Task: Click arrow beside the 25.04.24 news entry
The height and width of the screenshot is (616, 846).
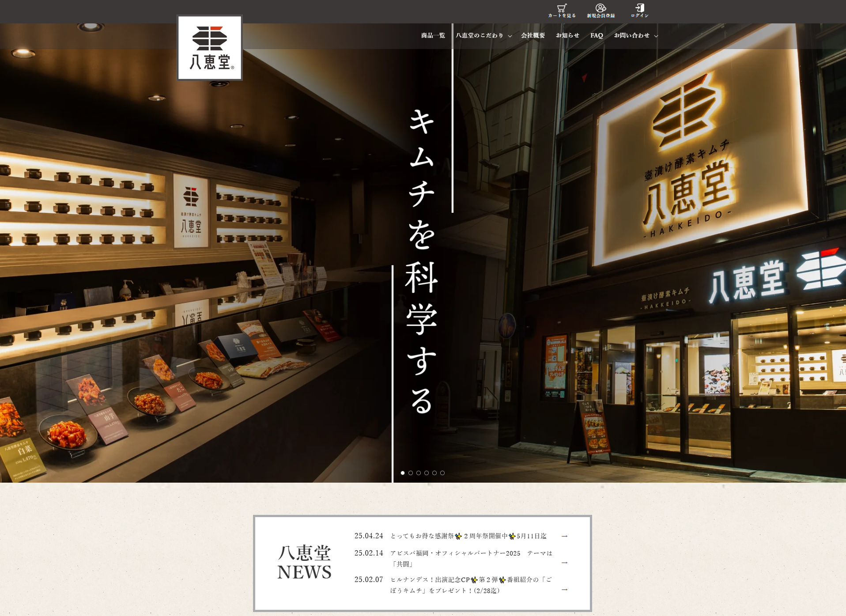Action: pyautogui.click(x=564, y=536)
